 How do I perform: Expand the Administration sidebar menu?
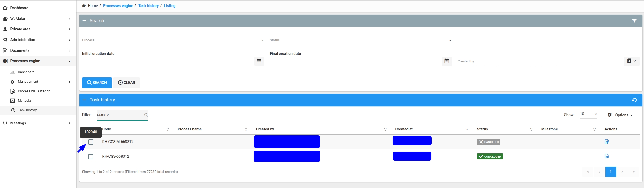click(x=37, y=40)
